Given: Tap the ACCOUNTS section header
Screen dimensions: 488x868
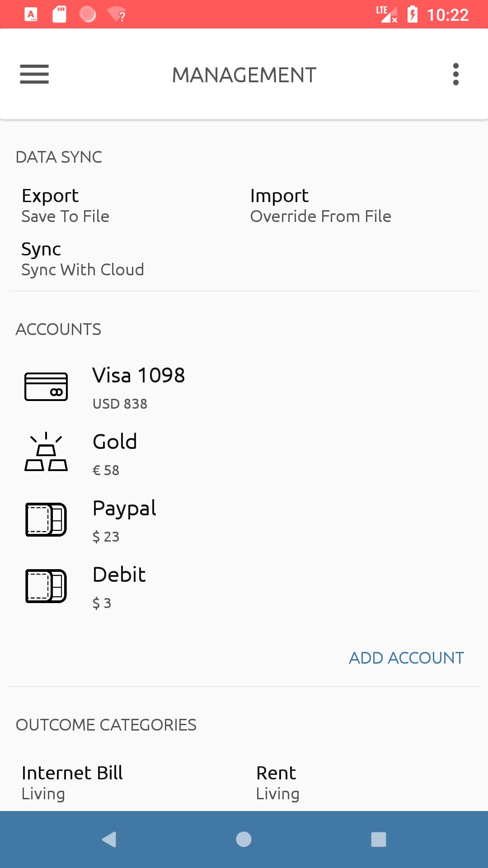Looking at the screenshot, I should pos(58,329).
